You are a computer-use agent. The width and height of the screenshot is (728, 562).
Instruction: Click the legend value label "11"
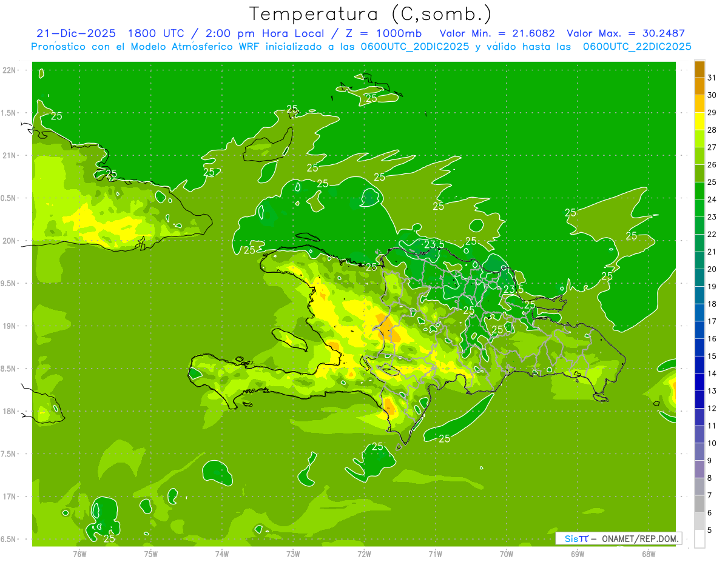[x=712, y=426]
